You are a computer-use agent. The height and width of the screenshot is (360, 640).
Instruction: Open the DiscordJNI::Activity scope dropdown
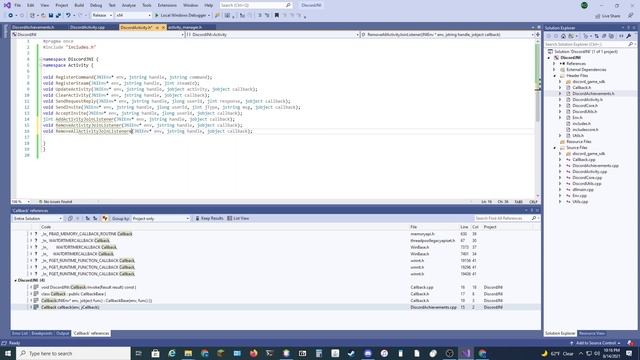[x=273, y=35]
